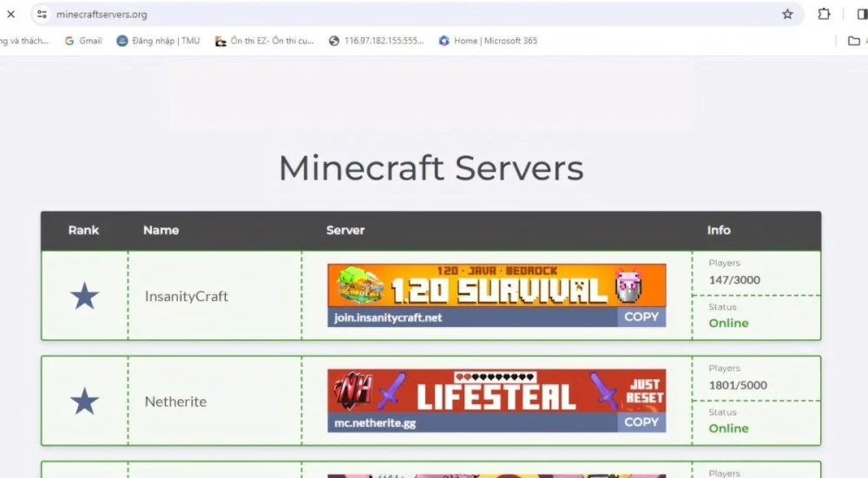Open Home | Microsoft 365 bookmark
Viewport: 868px width, 478px height.
point(488,41)
